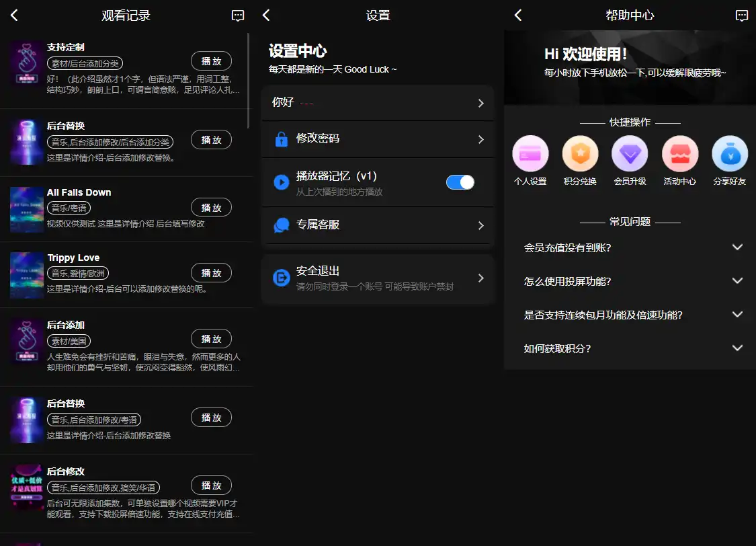Go back from the 设置 page

coord(266,15)
